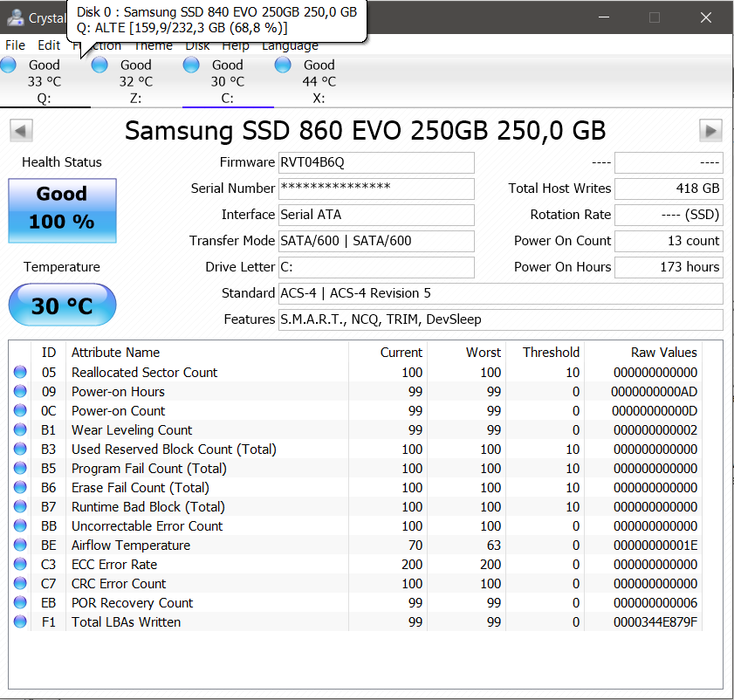Click the Drive Letter field C:

click(376, 267)
